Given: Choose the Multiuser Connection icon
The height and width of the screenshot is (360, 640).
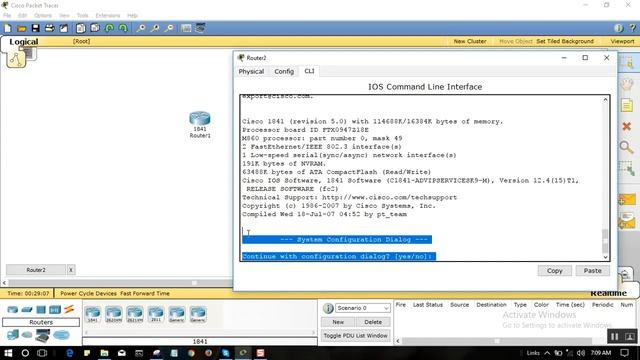Looking at the screenshot, I should click(x=61, y=335).
